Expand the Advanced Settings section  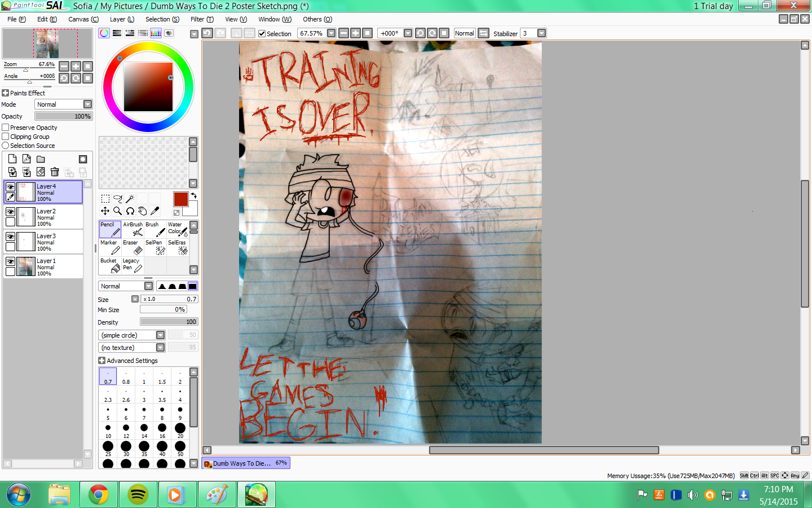pos(102,361)
